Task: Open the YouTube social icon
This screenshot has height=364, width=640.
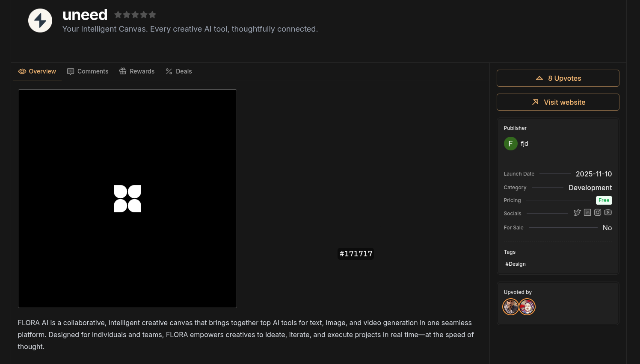Action: pyautogui.click(x=608, y=213)
